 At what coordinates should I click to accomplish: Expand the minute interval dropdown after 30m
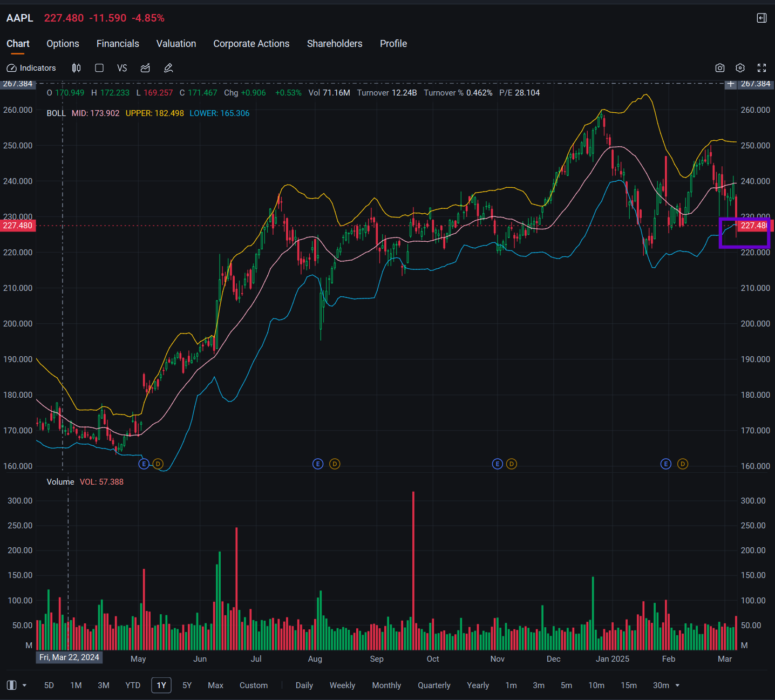pos(678,685)
